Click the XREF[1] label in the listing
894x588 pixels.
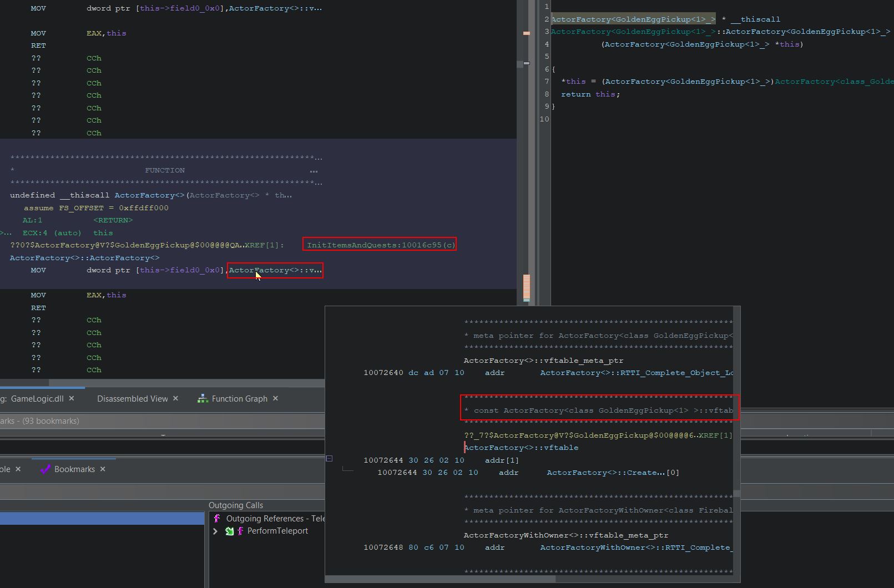pos(264,245)
